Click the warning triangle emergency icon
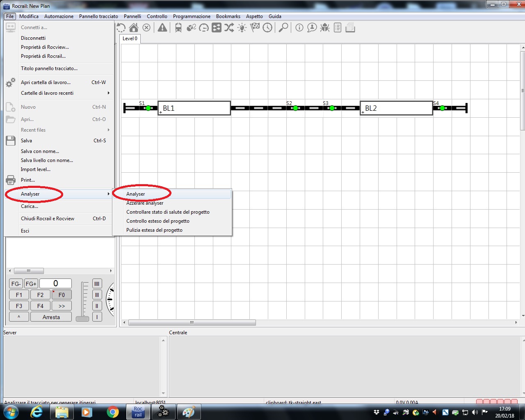 tap(162, 28)
